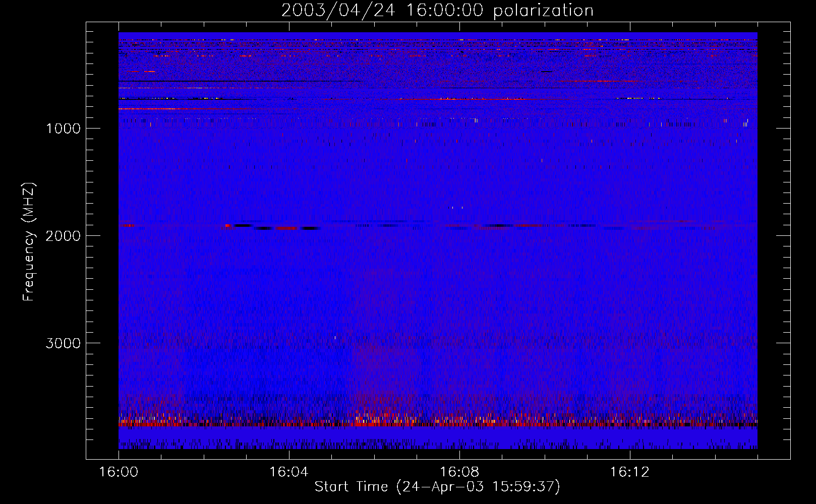Click the plot title '2003/04/24 16:00:00 polarization'
816x504 pixels.
point(437,10)
